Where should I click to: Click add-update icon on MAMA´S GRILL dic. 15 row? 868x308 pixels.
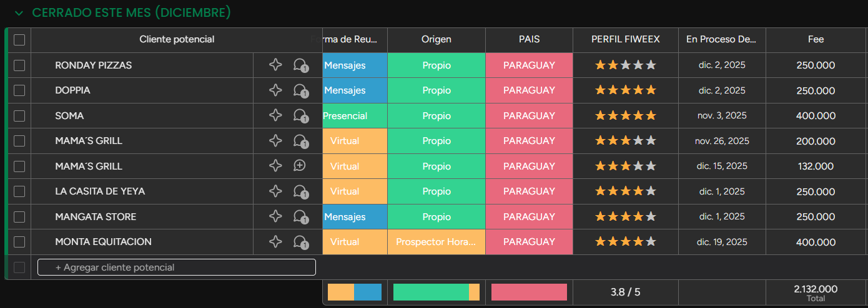pyautogui.click(x=300, y=166)
